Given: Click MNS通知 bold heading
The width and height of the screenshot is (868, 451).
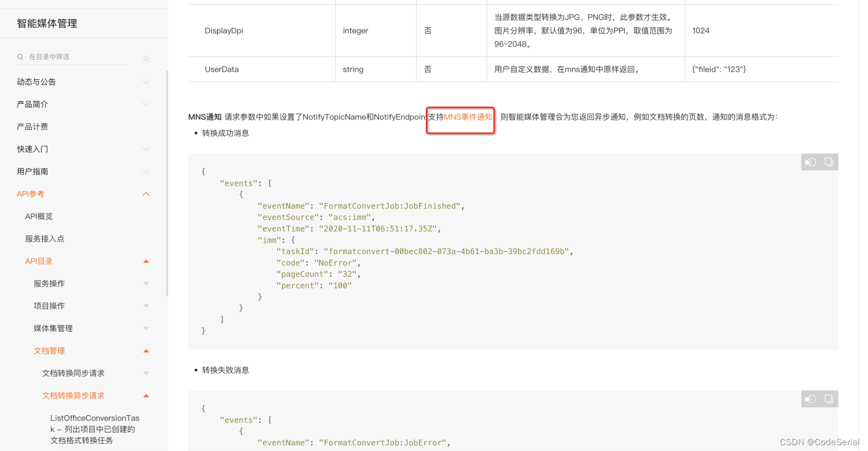Looking at the screenshot, I should click(x=205, y=117).
